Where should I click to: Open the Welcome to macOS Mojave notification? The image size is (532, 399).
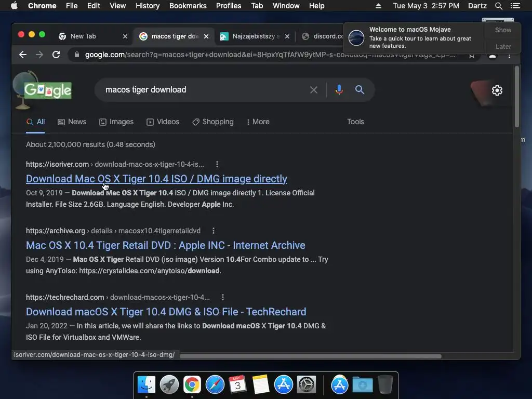click(415, 37)
